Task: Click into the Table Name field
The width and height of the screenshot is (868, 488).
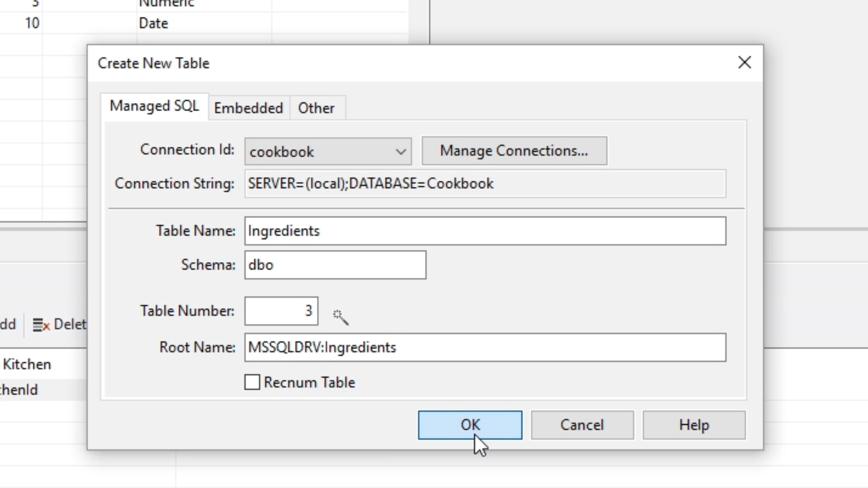Action: [x=485, y=231]
